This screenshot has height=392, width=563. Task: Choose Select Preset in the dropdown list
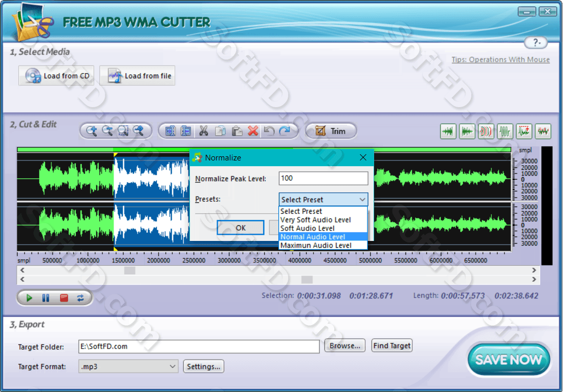[323, 211]
